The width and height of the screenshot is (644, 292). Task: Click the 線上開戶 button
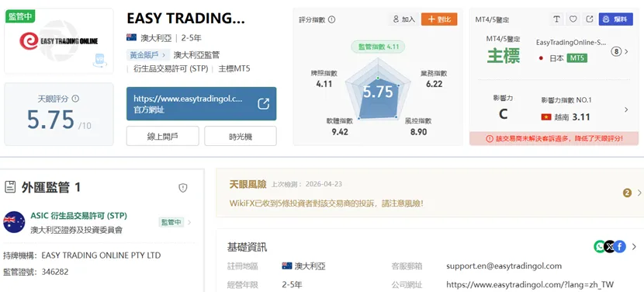[x=163, y=136]
